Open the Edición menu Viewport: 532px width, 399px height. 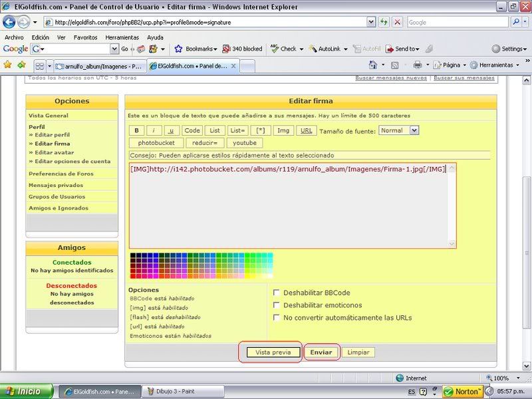pyautogui.click(x=41, y=37)
